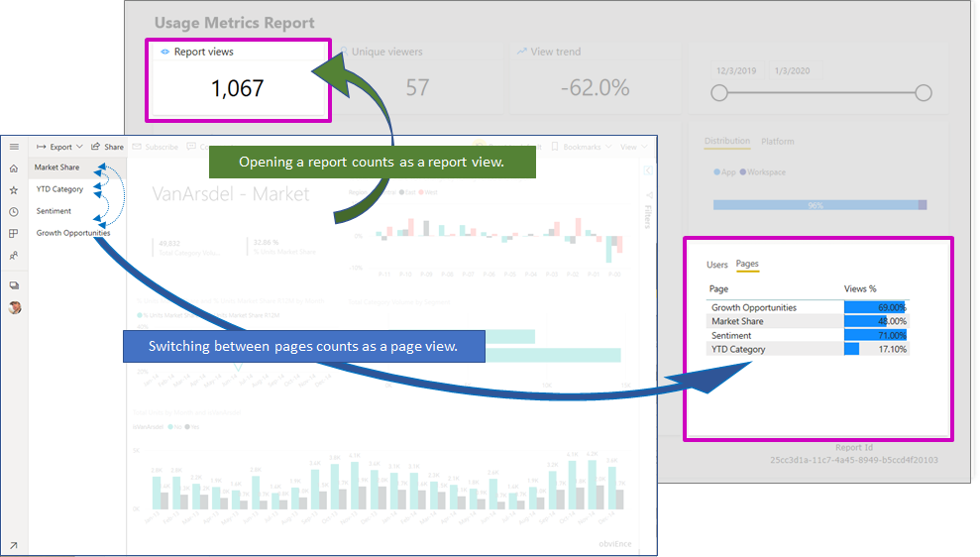This screenshot has height=557, width=980.
Task: Open Favorites star icon in sidebar
Action: [x=14, y=190]
